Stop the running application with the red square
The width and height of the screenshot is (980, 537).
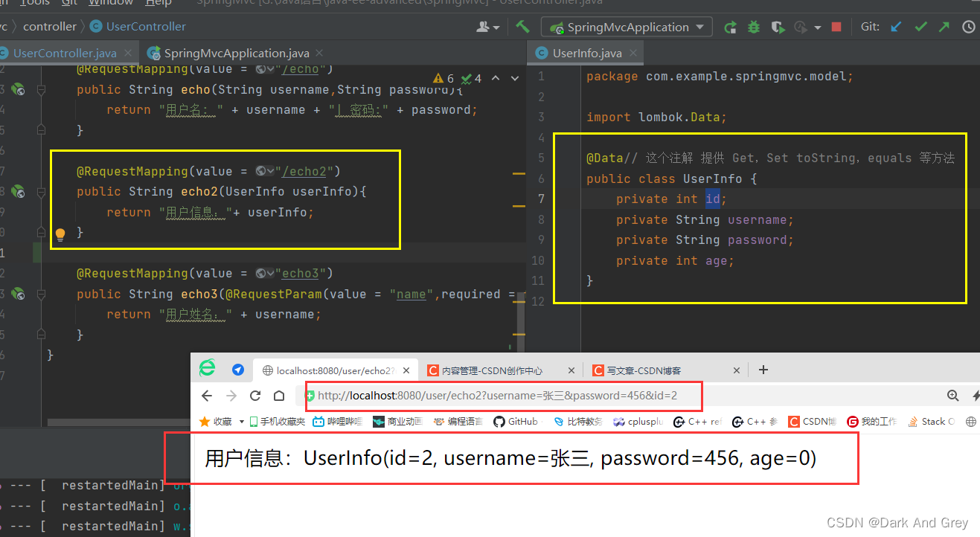(836, 27)
